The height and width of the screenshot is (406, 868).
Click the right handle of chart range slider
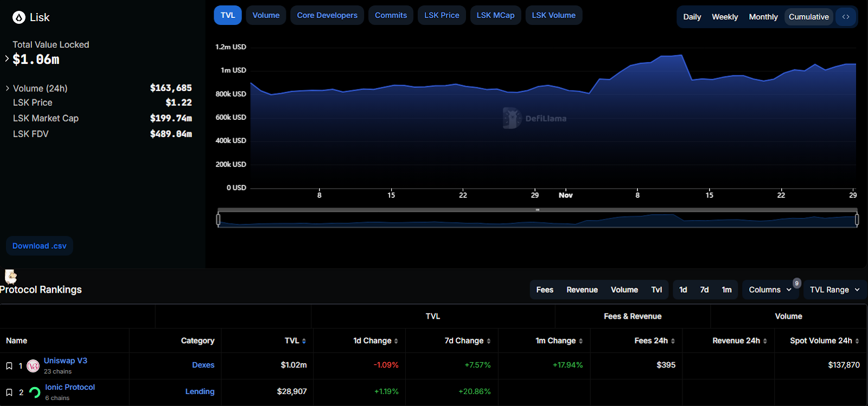pos(857,219)
